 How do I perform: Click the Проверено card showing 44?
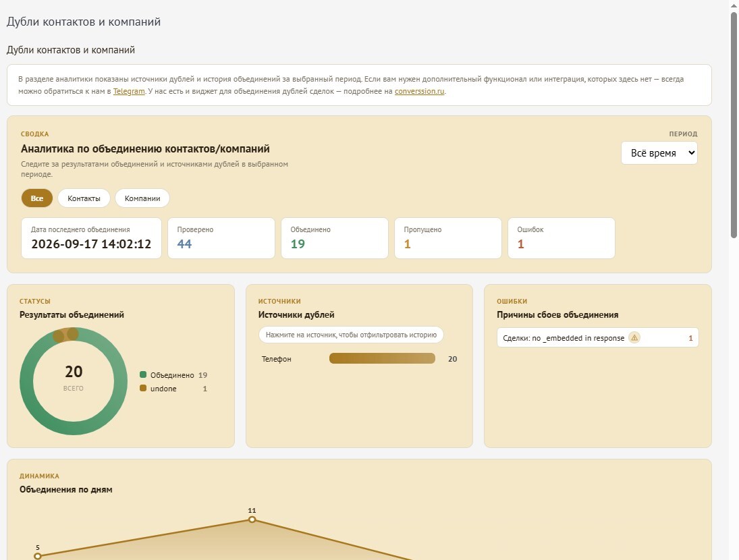click(221, 238)
